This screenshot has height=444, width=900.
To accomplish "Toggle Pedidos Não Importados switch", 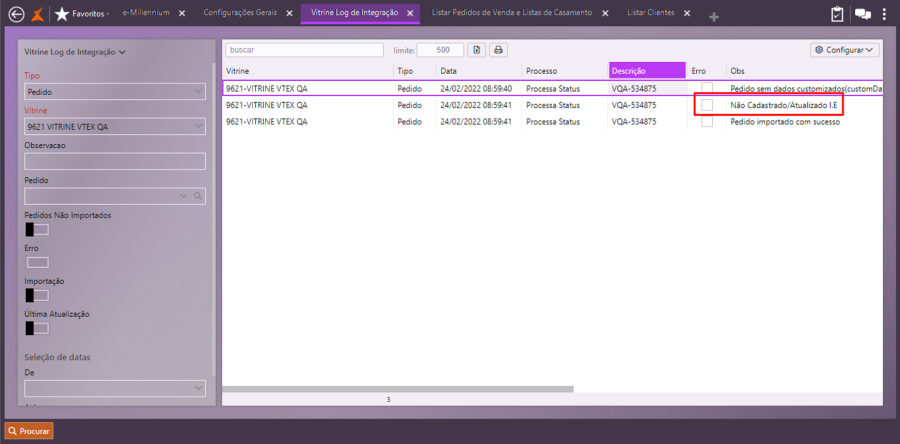I will (x=37, y=229).
